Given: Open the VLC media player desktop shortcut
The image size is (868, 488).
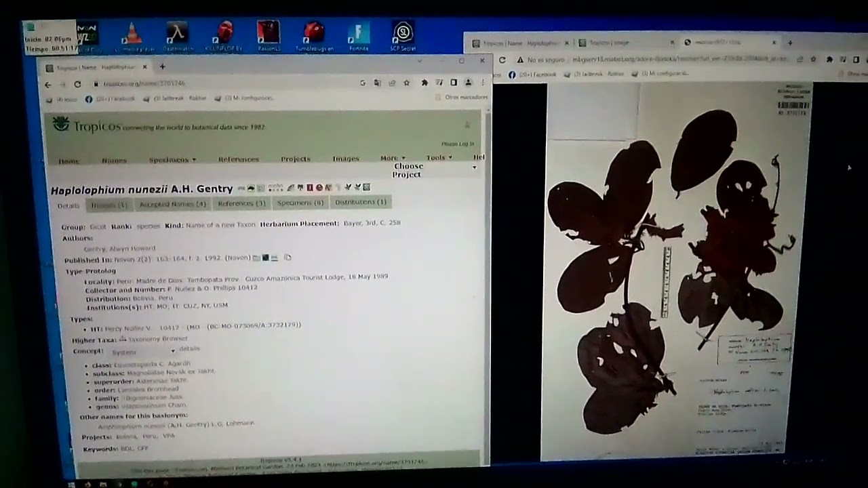Looking at the screenshot, I should [x=134, y=37].
